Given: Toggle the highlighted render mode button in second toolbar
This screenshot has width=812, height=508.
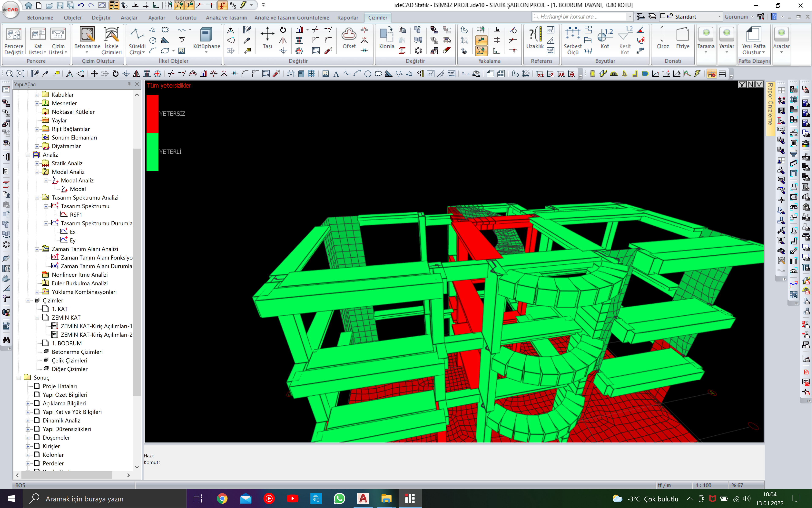Looking at the screenshot, I should (711, 74).
